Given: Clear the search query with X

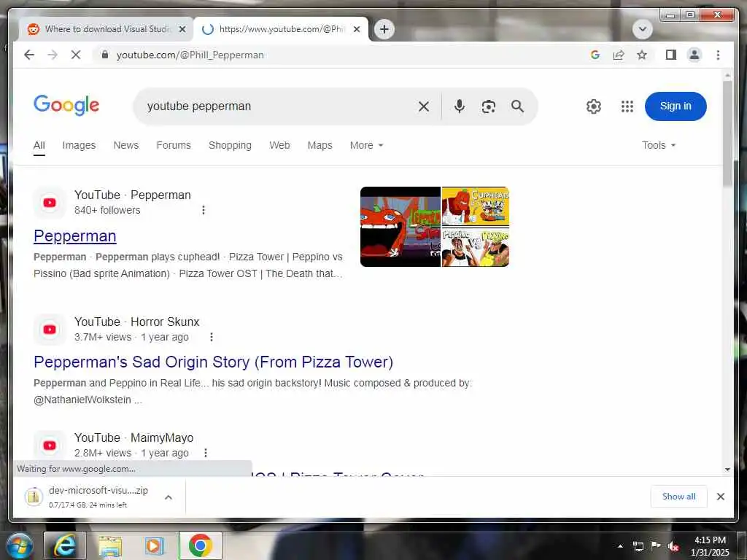Looking at the screenshot, I should 424,106.
